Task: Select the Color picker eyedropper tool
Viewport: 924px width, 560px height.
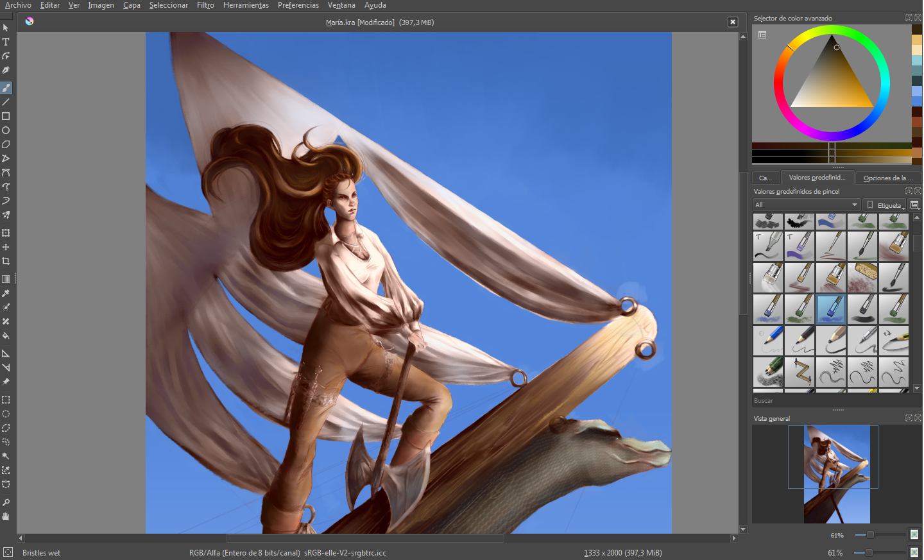Action: click(6, 293)
